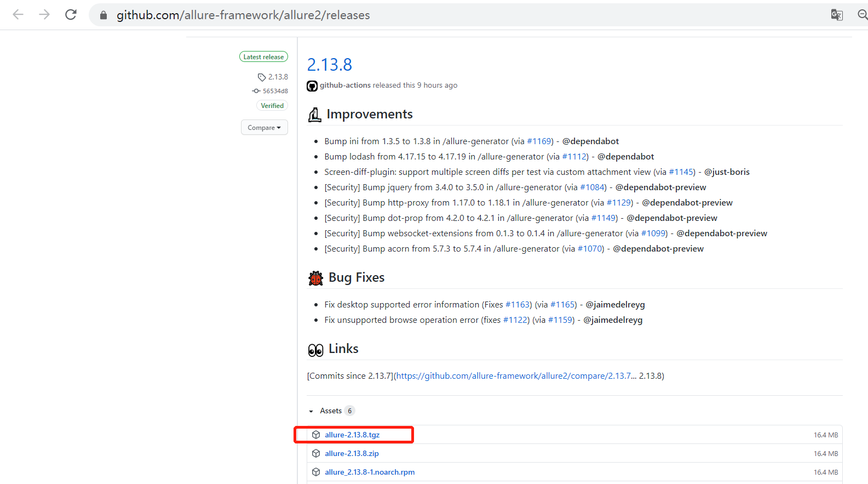Screen dimensions: 868x484
Task: Click the 16.4 MB size for allure_2.13.8-1.noarch.rpm
Action: 826,472
